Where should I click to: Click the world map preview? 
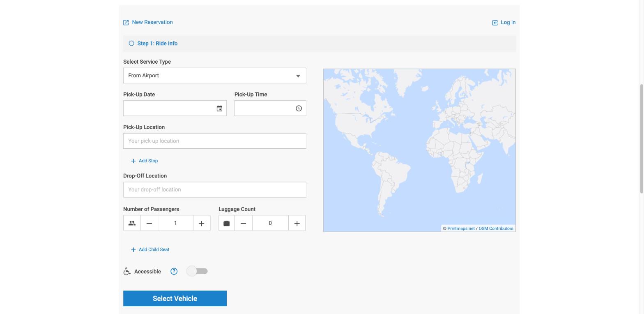point(419,150)
